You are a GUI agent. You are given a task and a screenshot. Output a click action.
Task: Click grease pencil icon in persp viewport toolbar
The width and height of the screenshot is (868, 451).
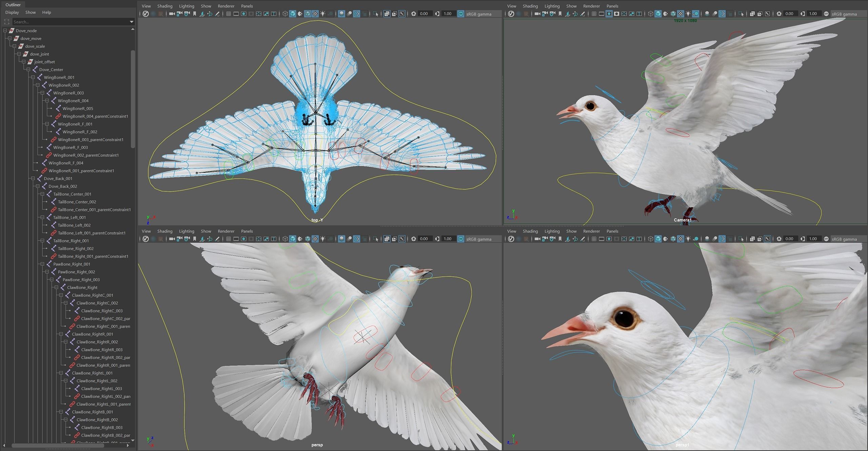coord(217,239)
